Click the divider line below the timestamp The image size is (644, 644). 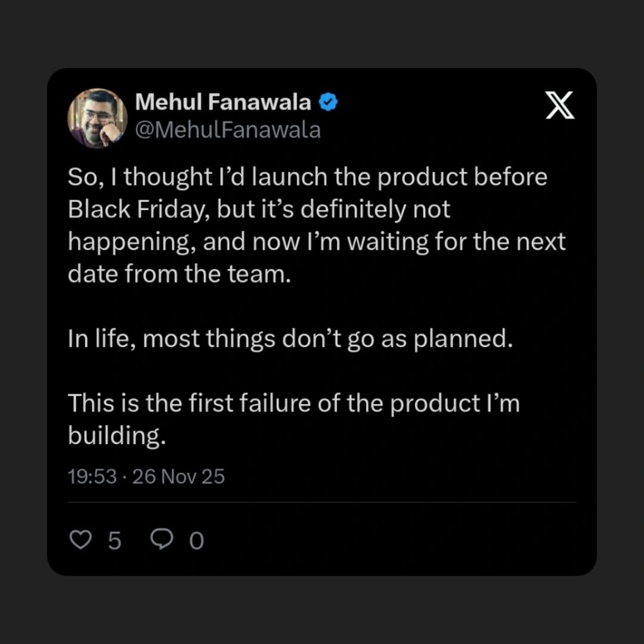click(x=322, y=502)
